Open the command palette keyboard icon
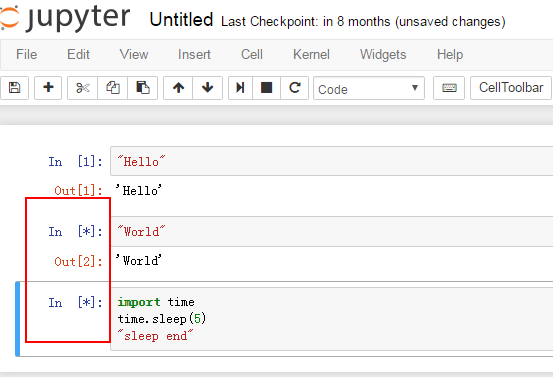 coord(449,88)
